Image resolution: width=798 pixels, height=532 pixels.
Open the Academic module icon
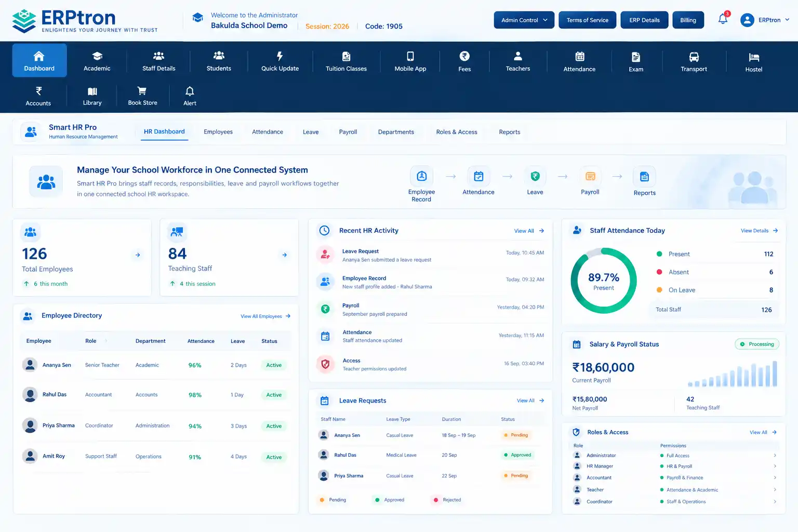[97, 56]
